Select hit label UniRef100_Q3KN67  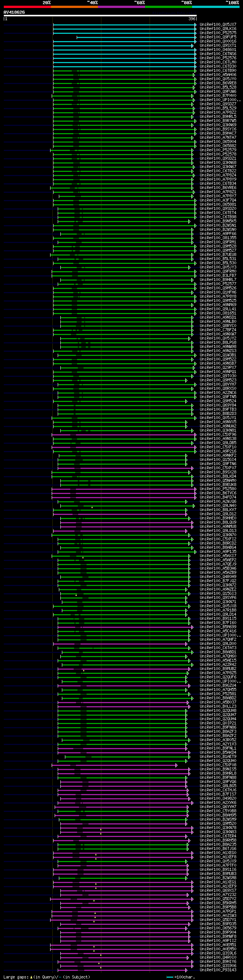tap(218, 167)
